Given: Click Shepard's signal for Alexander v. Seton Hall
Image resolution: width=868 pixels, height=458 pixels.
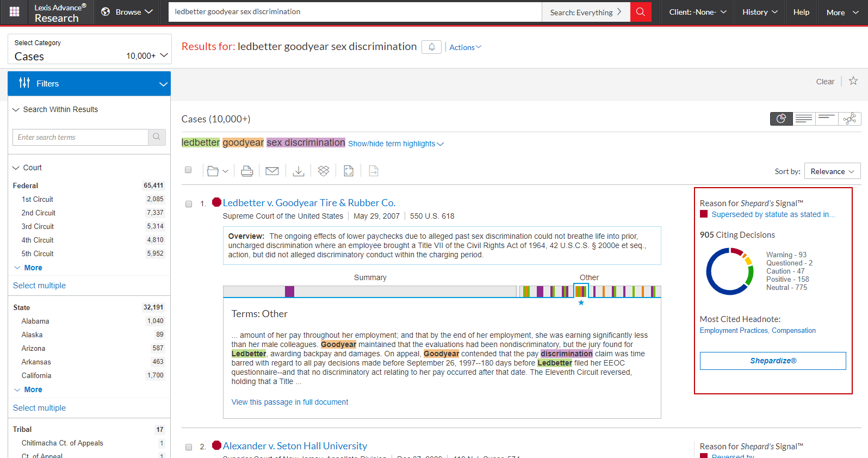Looking at the screenshot, I should tap(216, 445).
